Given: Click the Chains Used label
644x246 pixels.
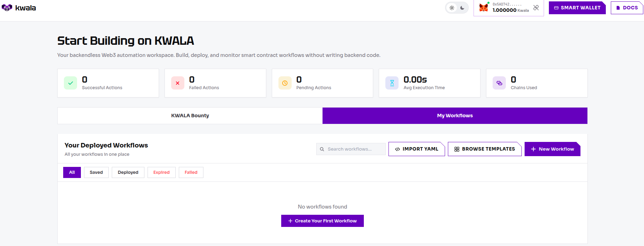Looking at the screenshot, I should pos(524,88).
